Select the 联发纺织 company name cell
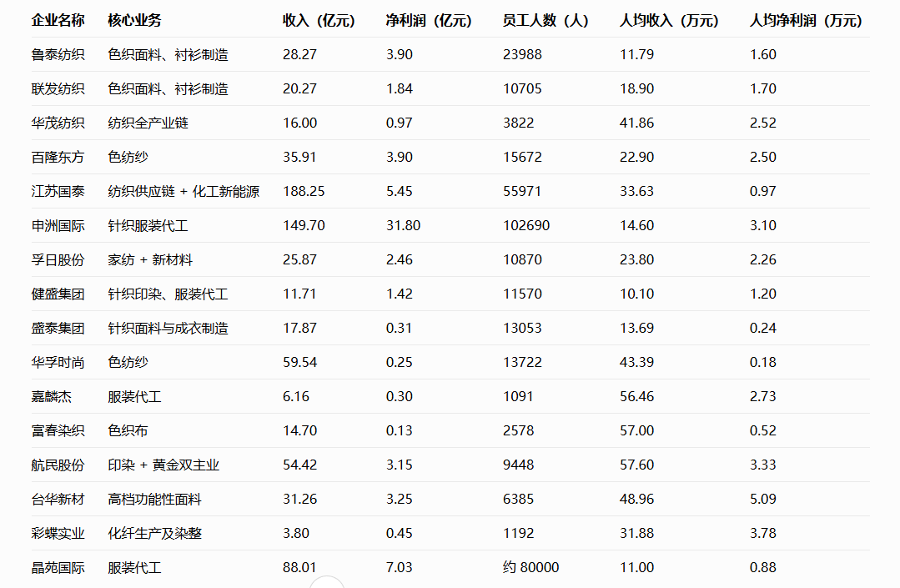This screenshot has height=588, width=900. (x=58, y=89)
